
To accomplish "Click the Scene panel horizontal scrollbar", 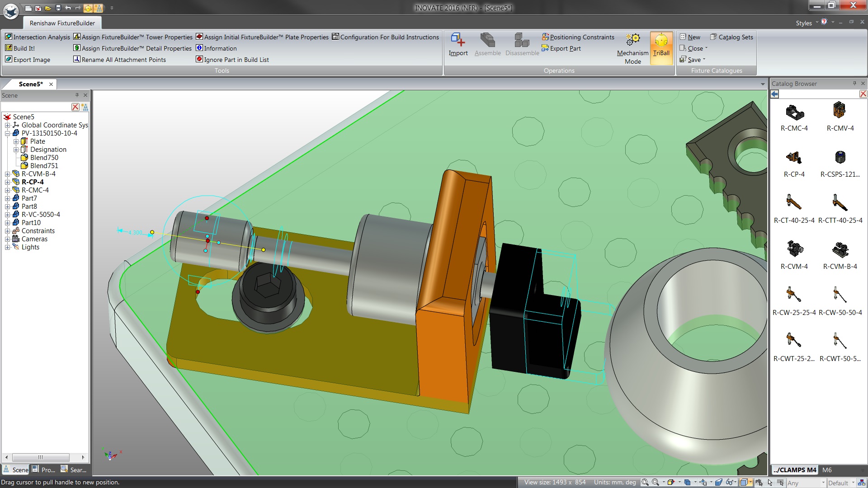I will click(41, 457).
